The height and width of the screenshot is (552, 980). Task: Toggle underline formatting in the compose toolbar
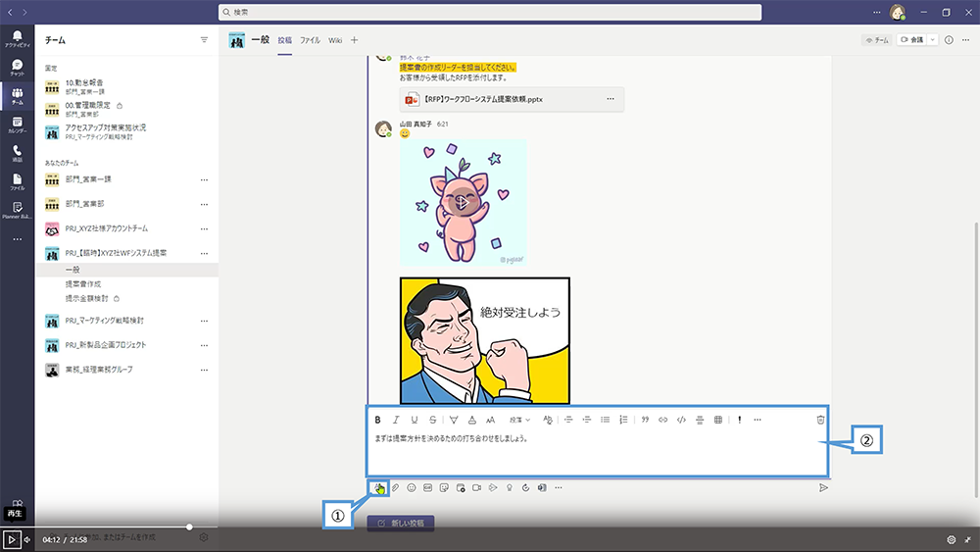click(x=414, y=420)
